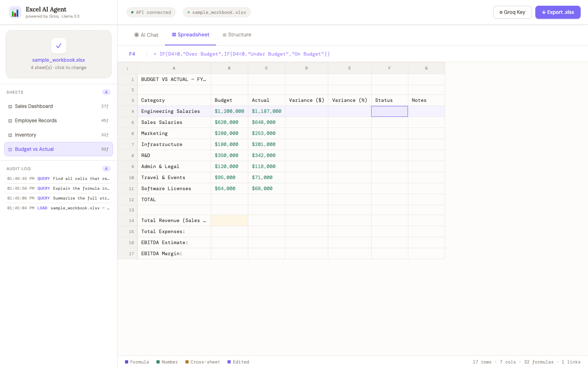Click the EBITDA Margin label cell
This screenshot has height=368, width=588.
tap(174, 254)
